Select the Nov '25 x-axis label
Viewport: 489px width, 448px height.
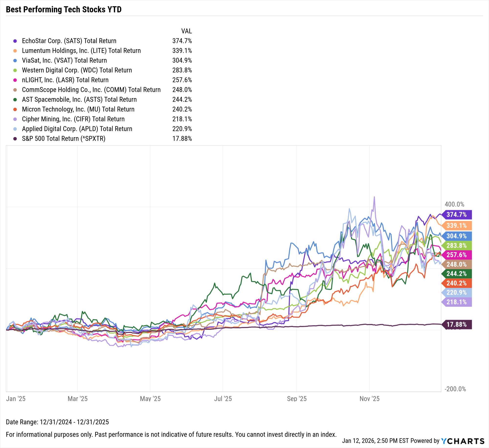[x=369, y=399]
